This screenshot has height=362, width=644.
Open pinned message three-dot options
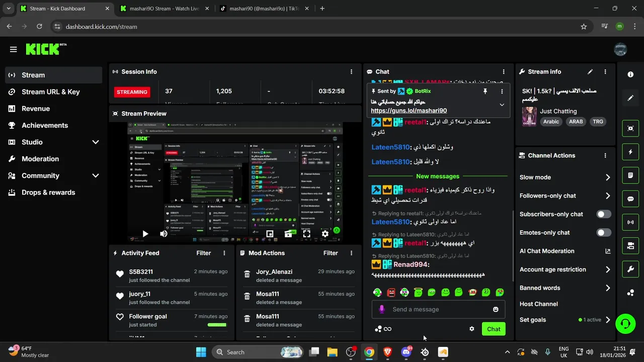point(502,92)
